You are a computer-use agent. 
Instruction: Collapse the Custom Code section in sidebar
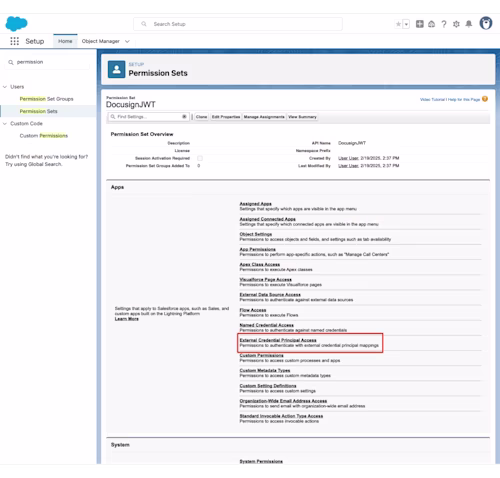(5, 123)
